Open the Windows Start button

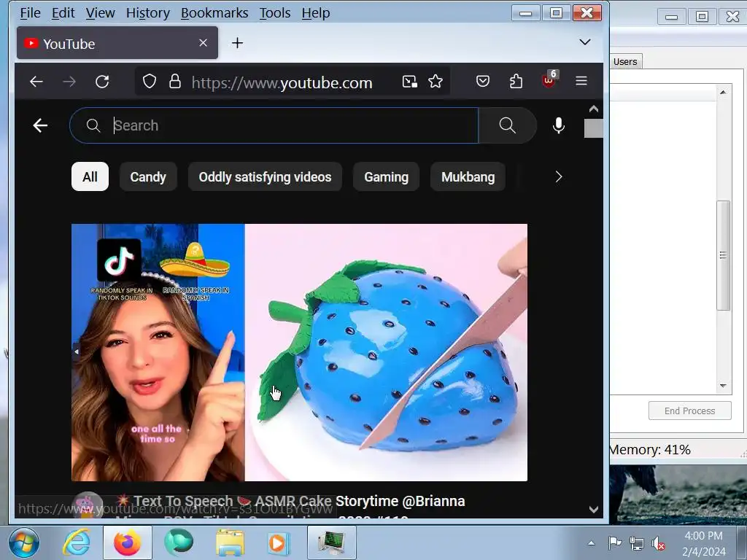pos(24,542)
